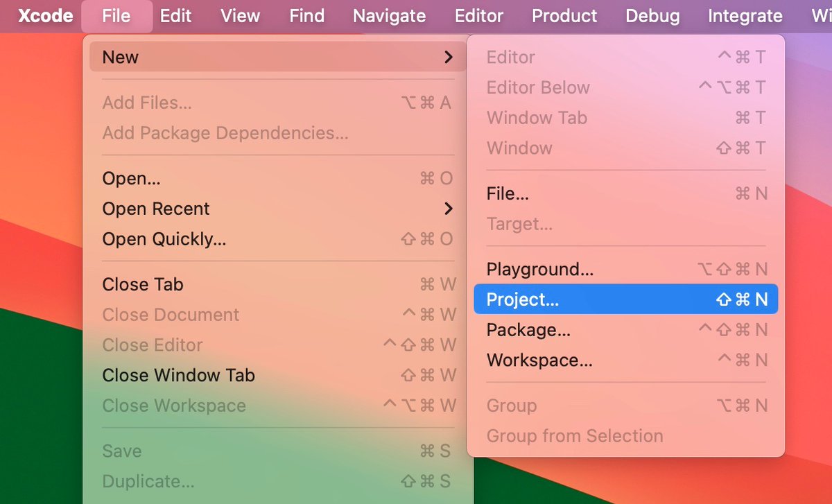Choose Close Workspace
Screen dimensions: 832x504
(x=277, y=406)
